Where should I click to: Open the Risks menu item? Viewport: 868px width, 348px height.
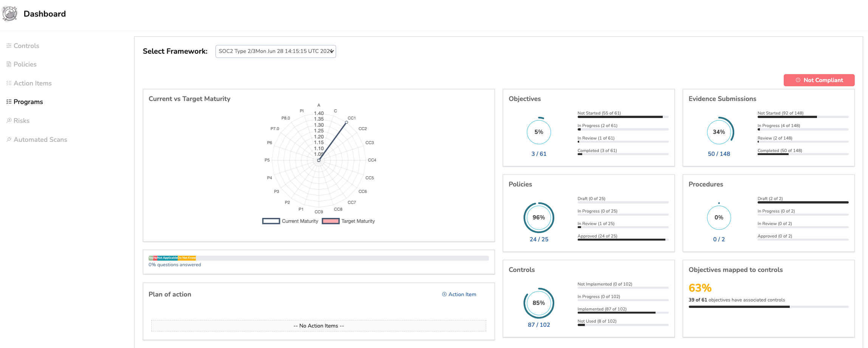click(21, 121)
